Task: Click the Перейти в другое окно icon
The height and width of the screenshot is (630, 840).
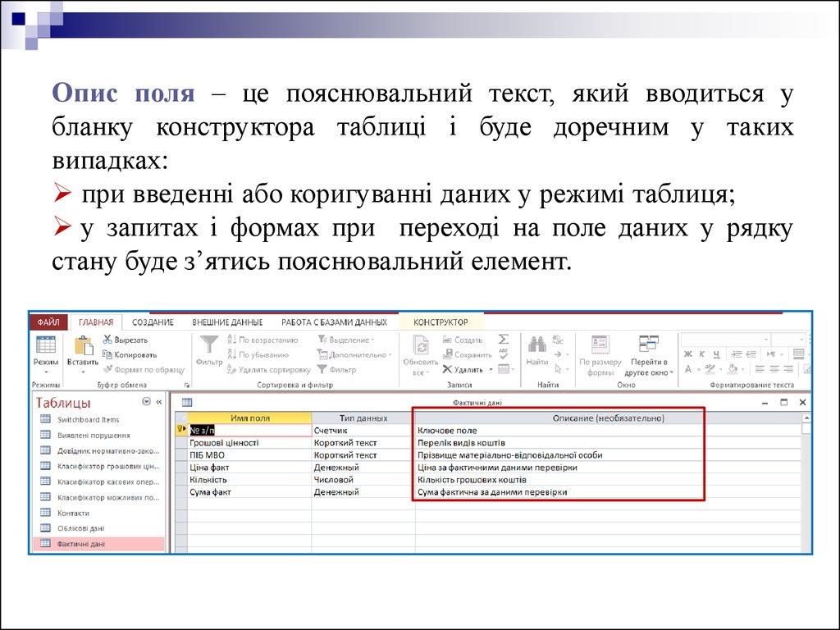Action: 649,345
